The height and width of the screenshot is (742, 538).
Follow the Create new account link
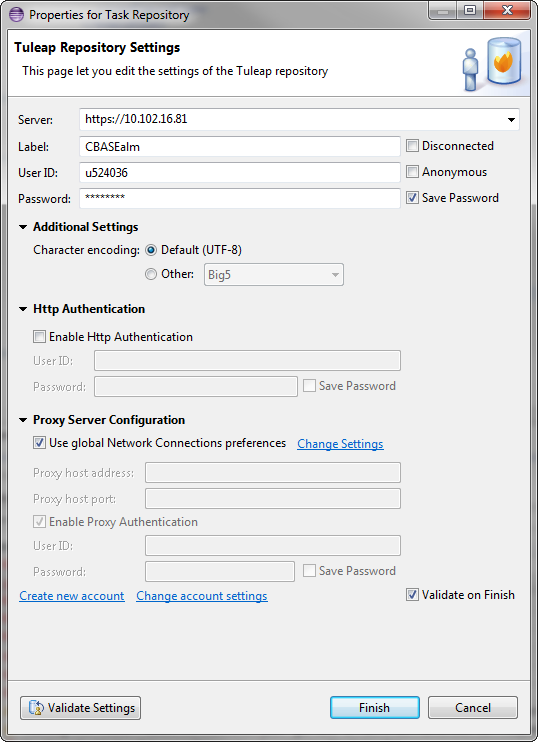tap(72, 596)
